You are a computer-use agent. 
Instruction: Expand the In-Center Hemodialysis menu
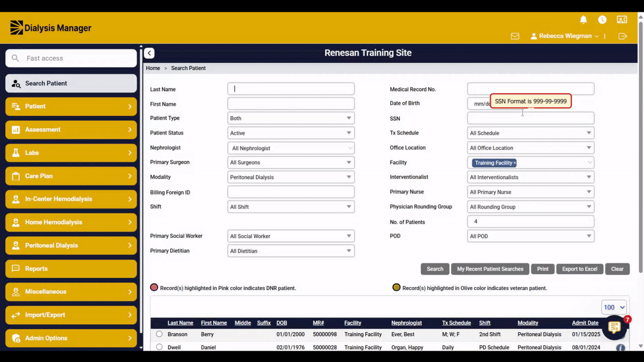pyautogui.click(x=71, y=199)
